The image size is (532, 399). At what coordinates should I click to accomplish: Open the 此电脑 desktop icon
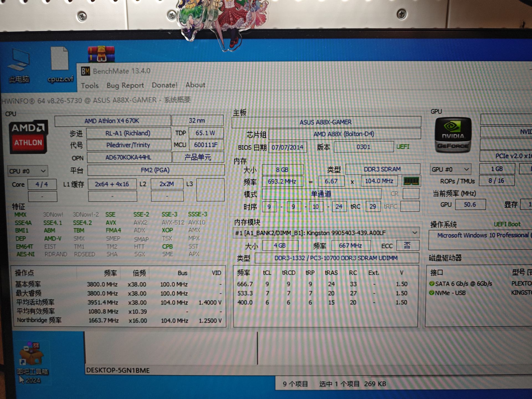(19, 65)
